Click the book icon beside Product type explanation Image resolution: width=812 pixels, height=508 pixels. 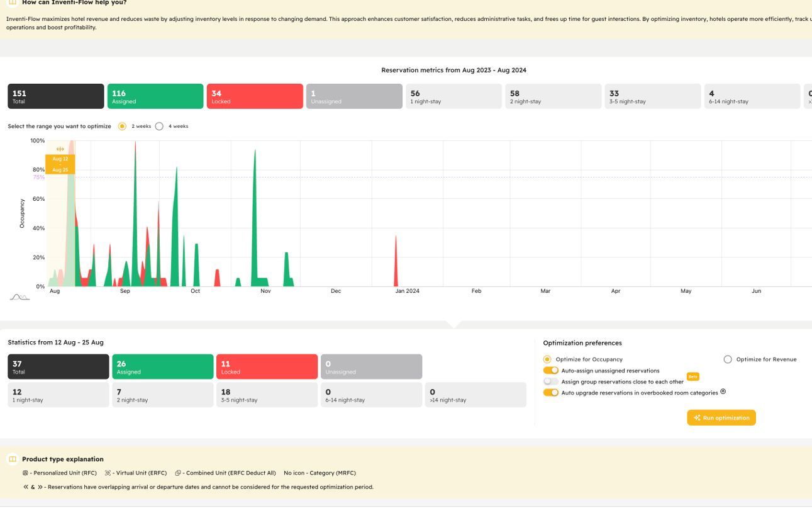pyautogui.click(x=12, y=460)
